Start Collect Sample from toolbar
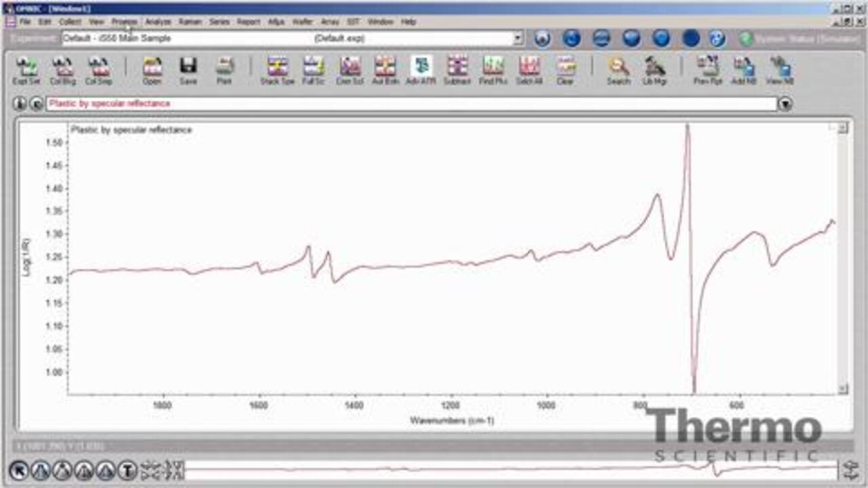The width and height of the screenshot is (868, 488). tap(98, 70)
